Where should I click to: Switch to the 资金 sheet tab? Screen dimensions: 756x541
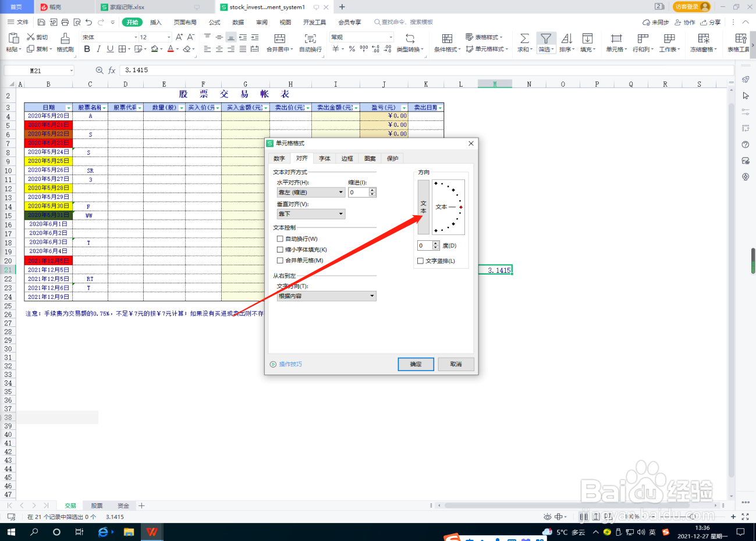(x=123, y=506)
